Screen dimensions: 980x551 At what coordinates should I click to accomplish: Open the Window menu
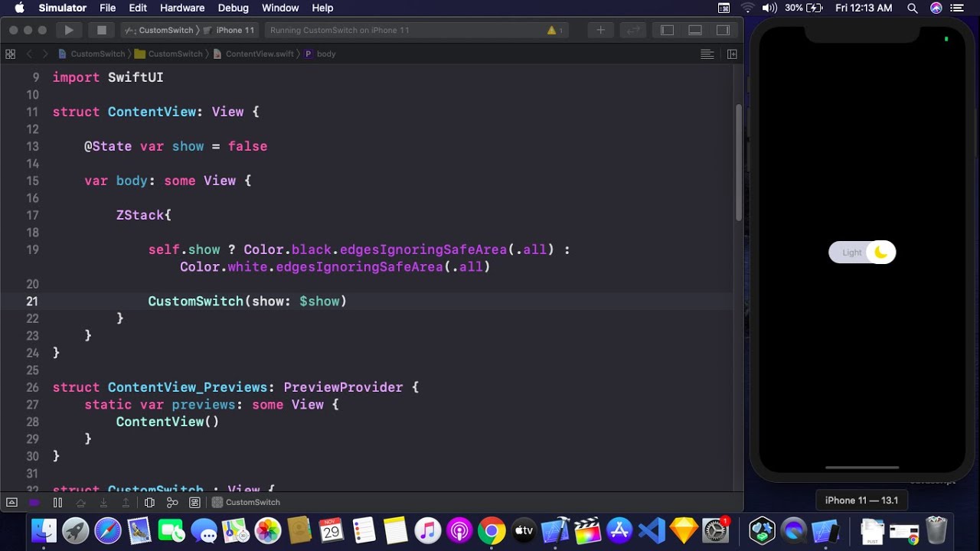click(x=280, y=8)
